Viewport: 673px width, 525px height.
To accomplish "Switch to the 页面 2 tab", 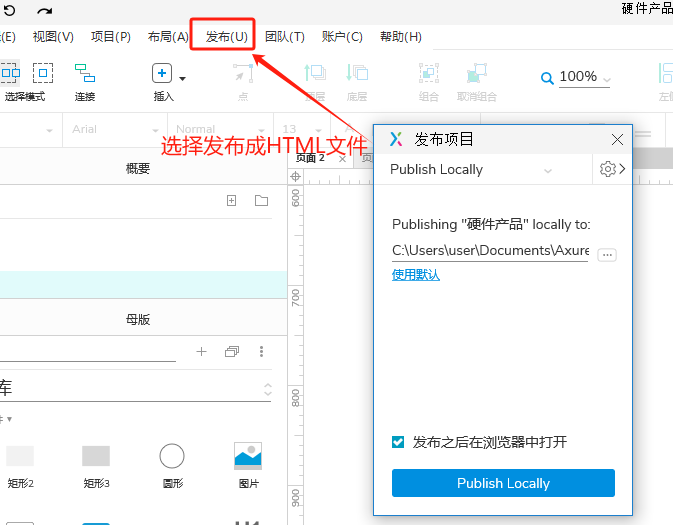I will (x=310, y=158).
